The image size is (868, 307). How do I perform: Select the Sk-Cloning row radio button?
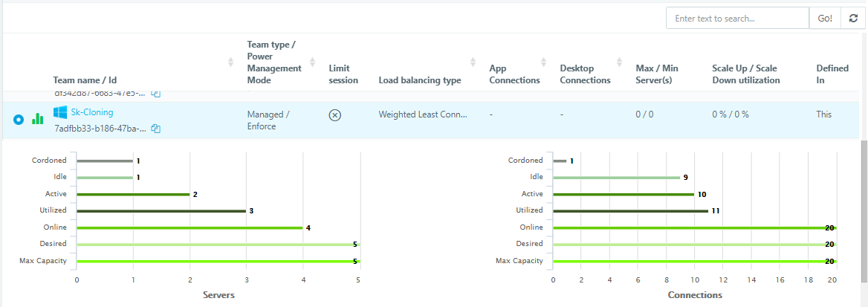click(19, 119)
